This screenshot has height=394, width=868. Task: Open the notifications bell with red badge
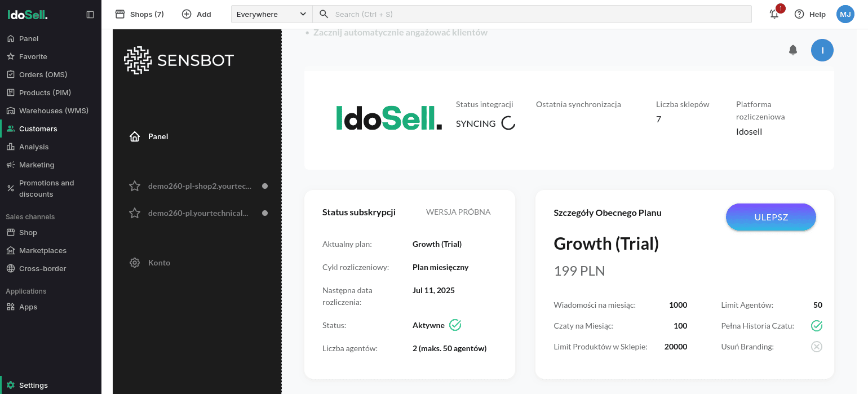tap(774, 14)
